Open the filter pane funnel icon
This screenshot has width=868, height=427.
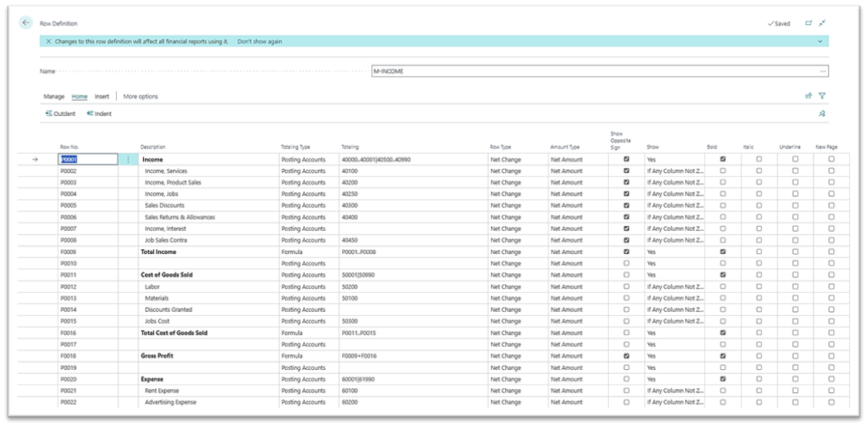click(822, 96)
